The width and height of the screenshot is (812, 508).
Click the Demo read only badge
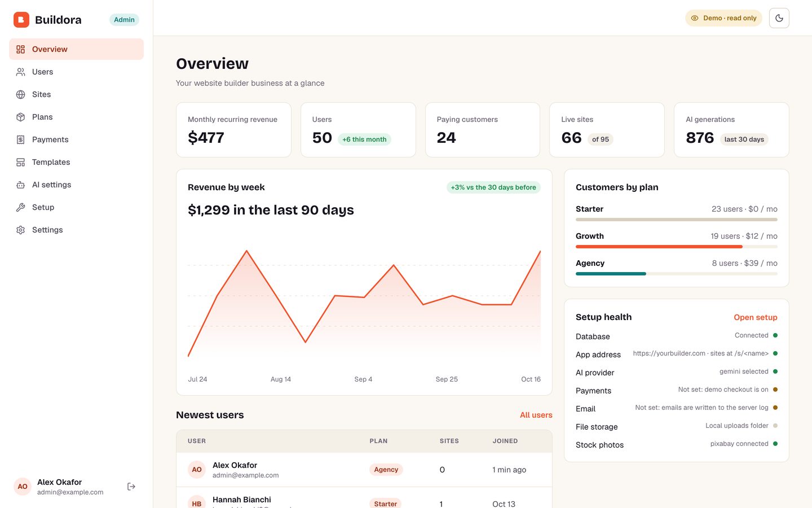click(723, 18)
